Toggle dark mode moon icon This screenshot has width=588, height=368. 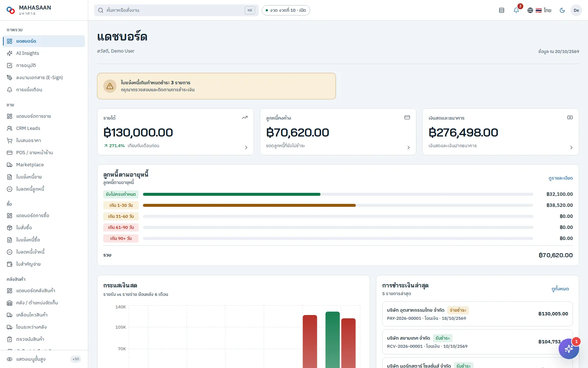point(562,10)
